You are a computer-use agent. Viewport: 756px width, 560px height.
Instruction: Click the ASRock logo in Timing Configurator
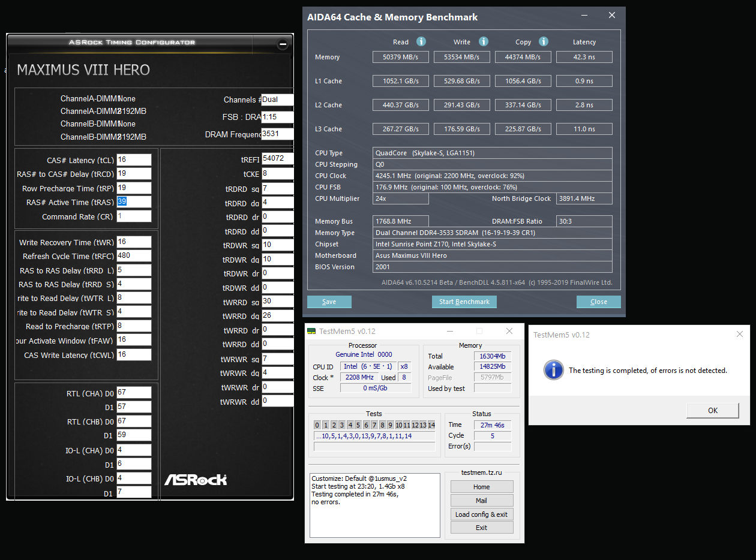point(196,480)
